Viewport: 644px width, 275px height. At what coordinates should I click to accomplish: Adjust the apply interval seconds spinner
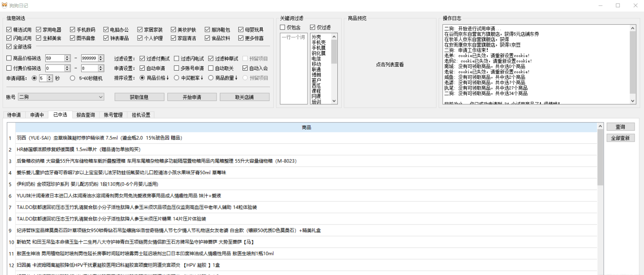pyautogui.click(x=50, y=78)
